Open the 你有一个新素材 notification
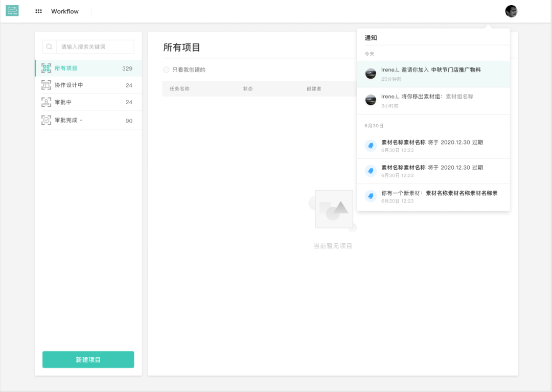This screenshot has width=552, height=392. coord(433,197)
